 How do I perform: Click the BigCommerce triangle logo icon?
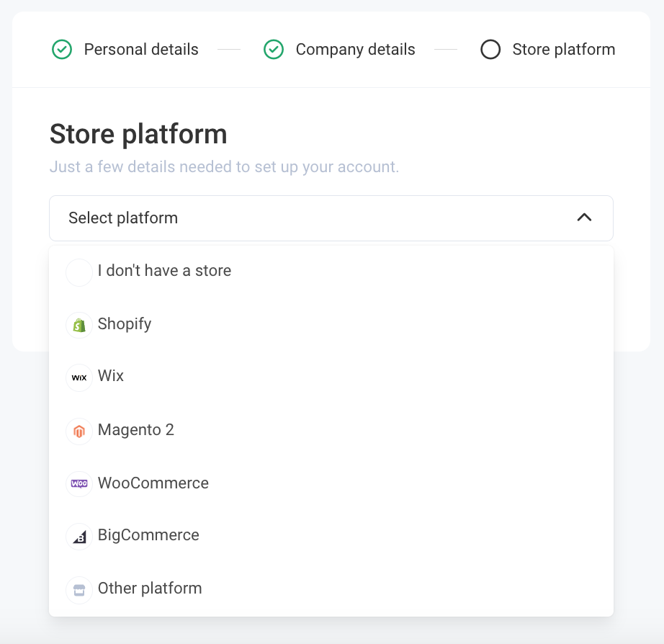pos(79,537)
